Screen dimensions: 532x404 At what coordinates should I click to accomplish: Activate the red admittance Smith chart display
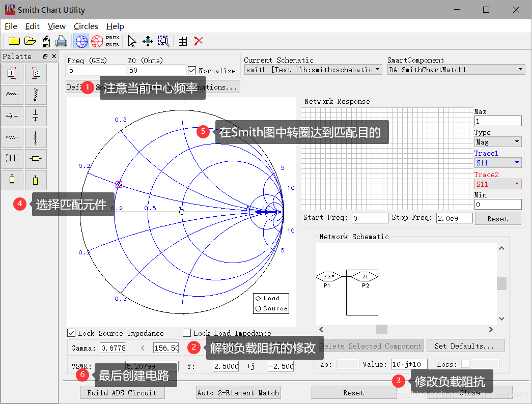97,41
